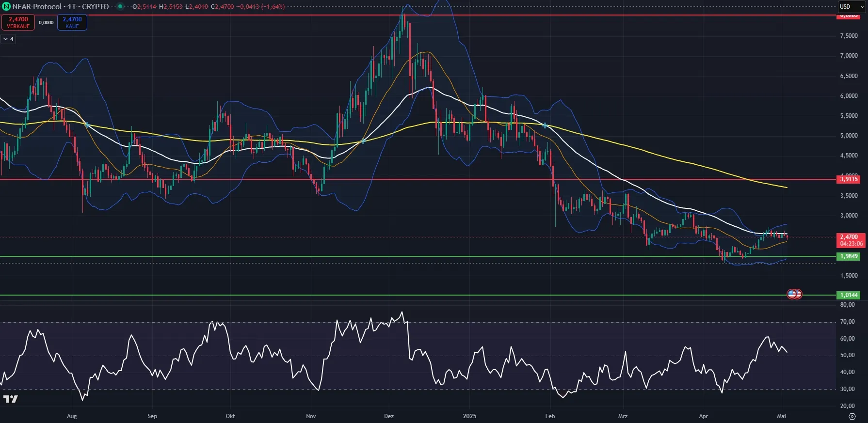Click the 5,0000 price scale value
Image resolution: width=868 pixels, height=423 pixels.
point(849,136)
